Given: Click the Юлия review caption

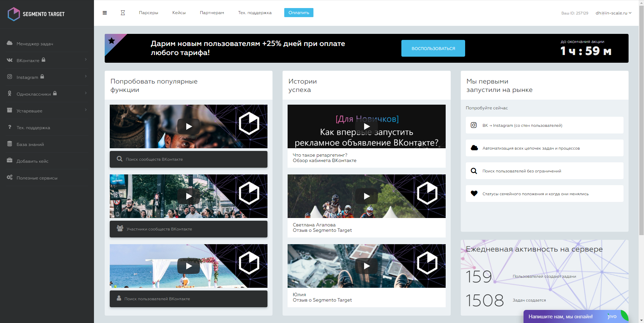Looking at the screenshot, I should [x=322, y=297].
